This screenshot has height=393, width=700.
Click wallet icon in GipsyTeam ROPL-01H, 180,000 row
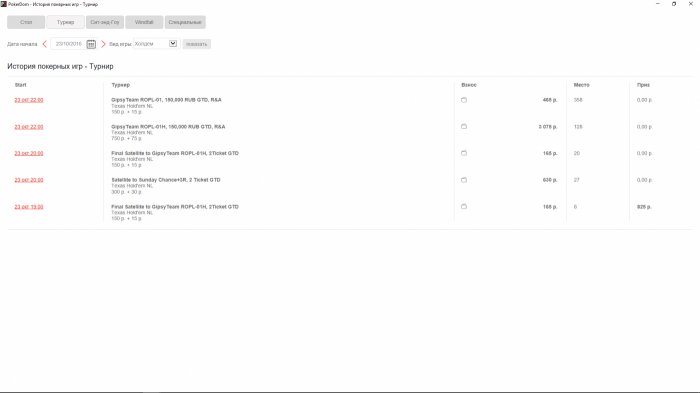point(464,126)
